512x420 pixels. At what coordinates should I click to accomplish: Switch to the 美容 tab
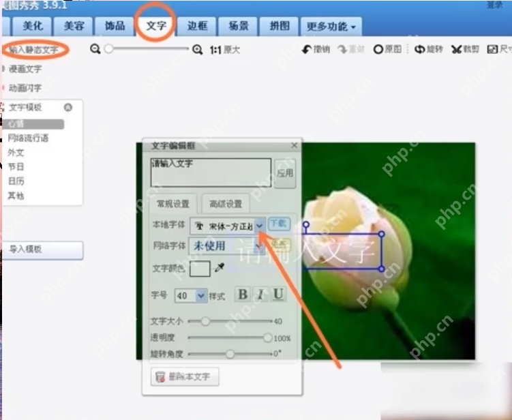(x=74, y=26)
